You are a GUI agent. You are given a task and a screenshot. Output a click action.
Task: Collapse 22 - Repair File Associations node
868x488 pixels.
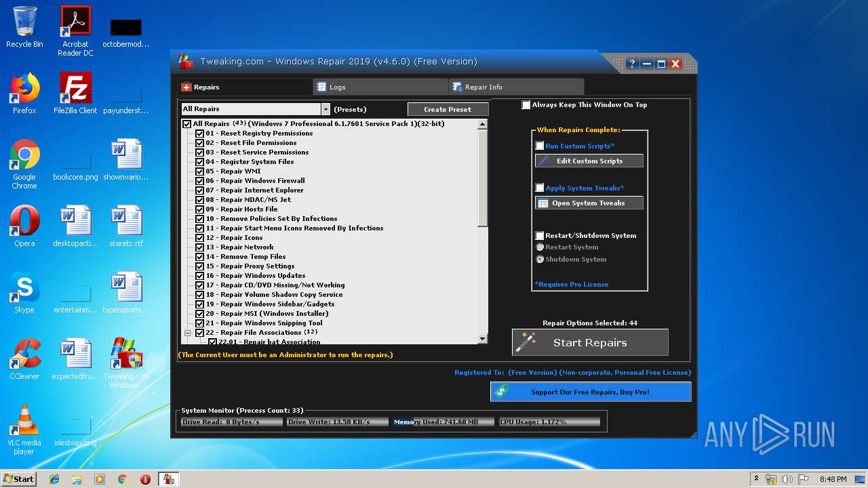[188, 333]
